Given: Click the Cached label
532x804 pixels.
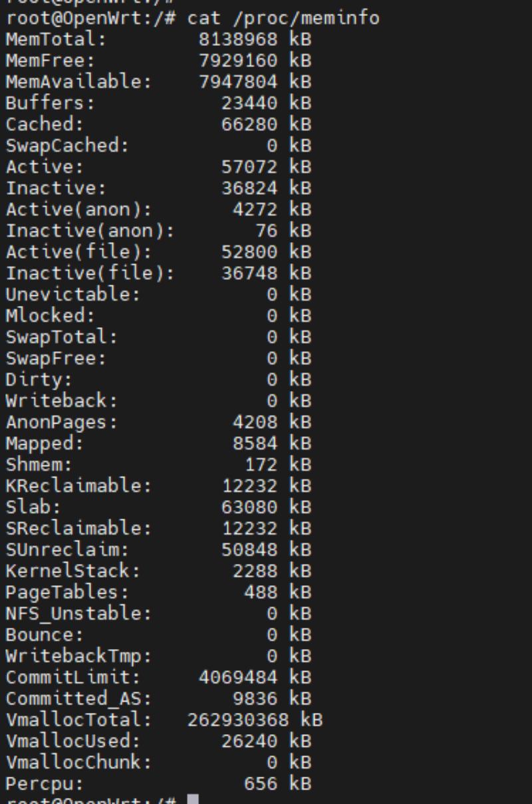Looking at the screenshot, I should 45,124.
